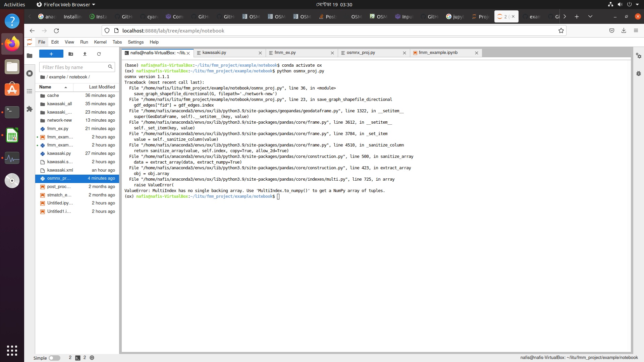
Task: Open the Table of Contents sidebar
Action: point(29,91)
